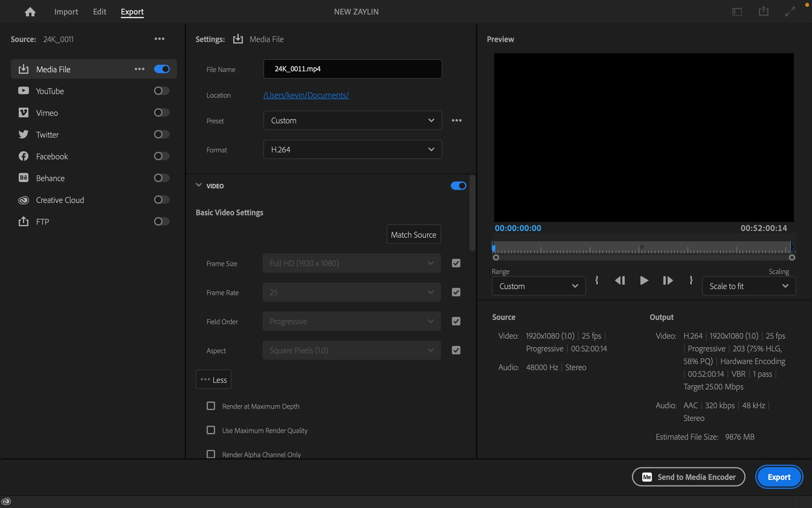Open the Aspect dropdown
Viewport: 812px width, 508px height.
pyautogui.click(x=352, y=350)
